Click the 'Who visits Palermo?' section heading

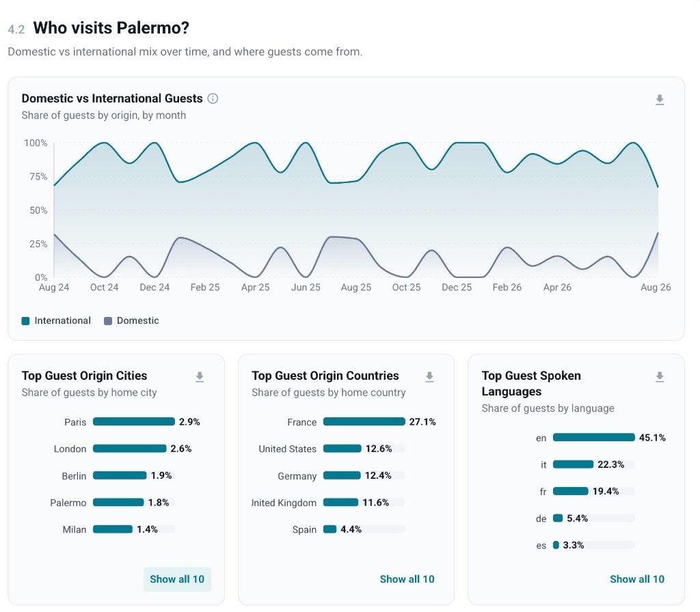[x=111, y=27]
